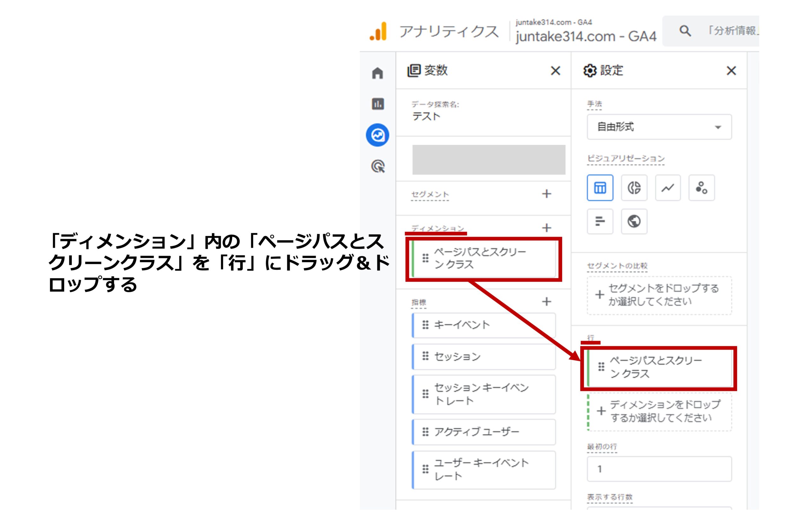Close the 設定 settings panel

click(732, 71)
